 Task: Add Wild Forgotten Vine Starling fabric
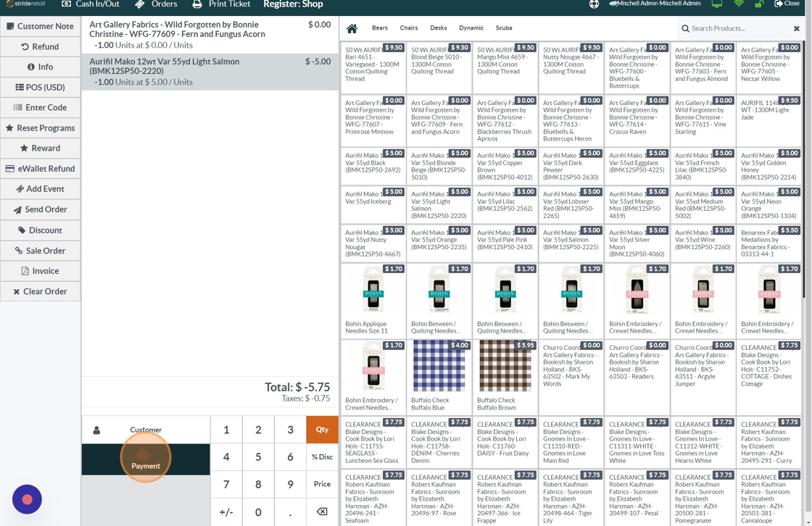pyautogui.click(x=703, y=120)
